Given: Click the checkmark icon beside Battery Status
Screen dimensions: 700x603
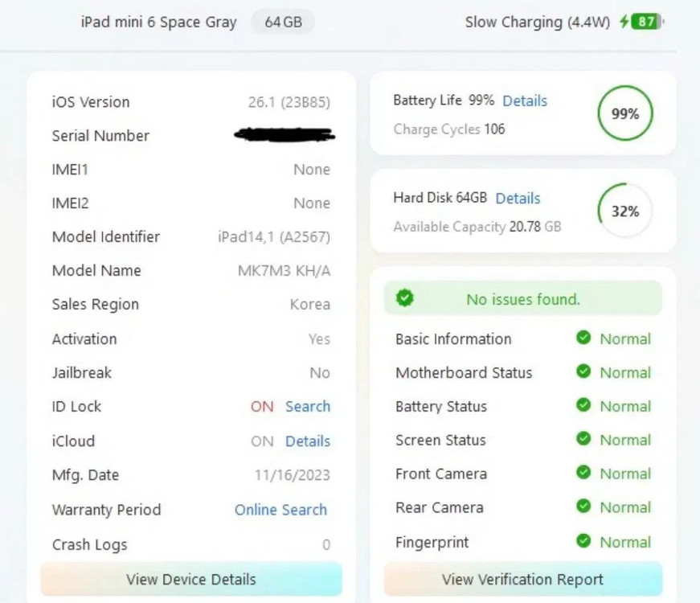Looking at the screenshot, I should [584, 406].
